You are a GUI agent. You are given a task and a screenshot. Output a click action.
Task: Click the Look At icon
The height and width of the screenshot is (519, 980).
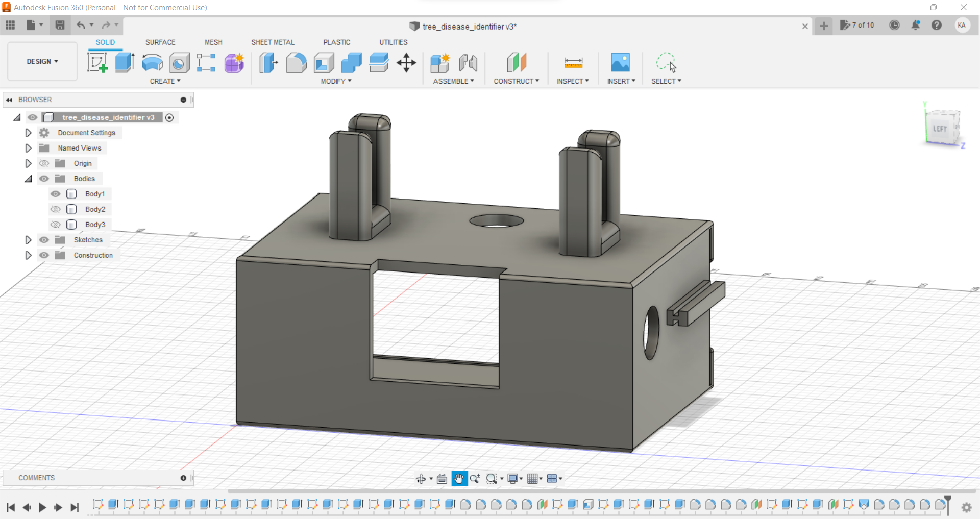[442, 479]
